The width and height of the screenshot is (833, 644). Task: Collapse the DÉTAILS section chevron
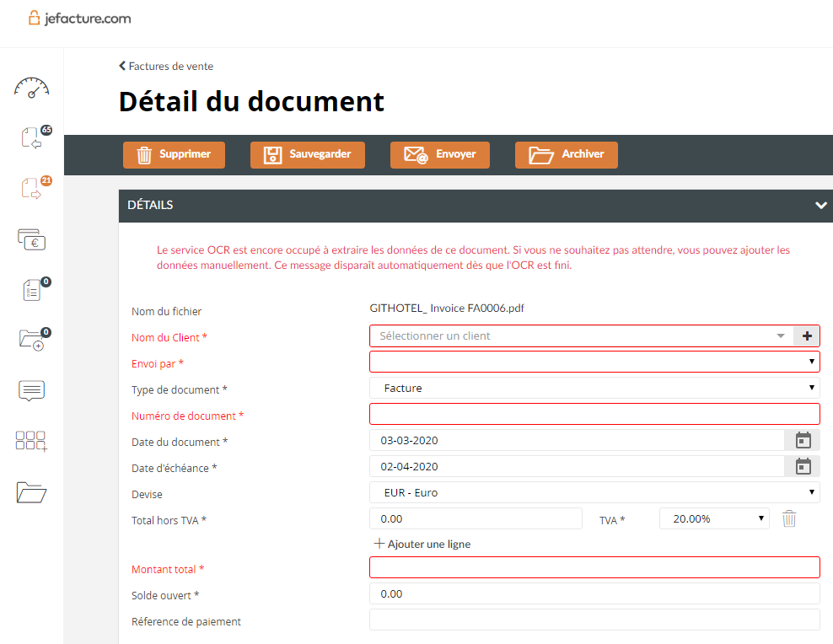tap(820, 205)
